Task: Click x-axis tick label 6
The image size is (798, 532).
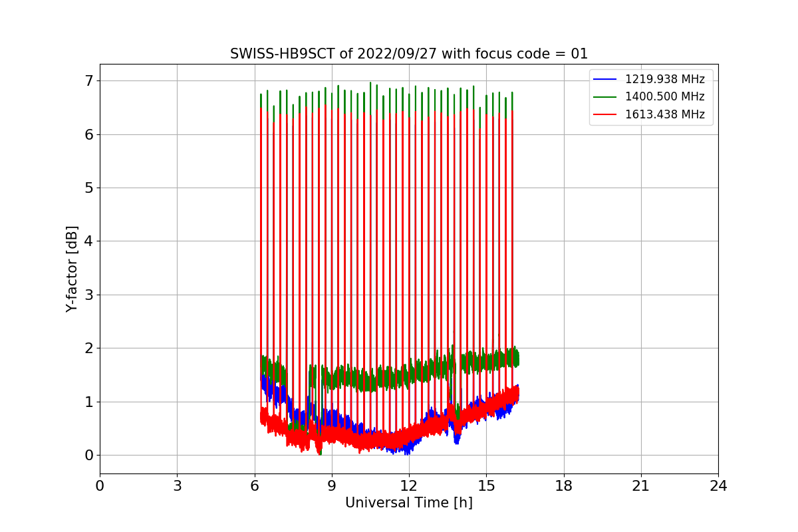Action: pos(254,486)
